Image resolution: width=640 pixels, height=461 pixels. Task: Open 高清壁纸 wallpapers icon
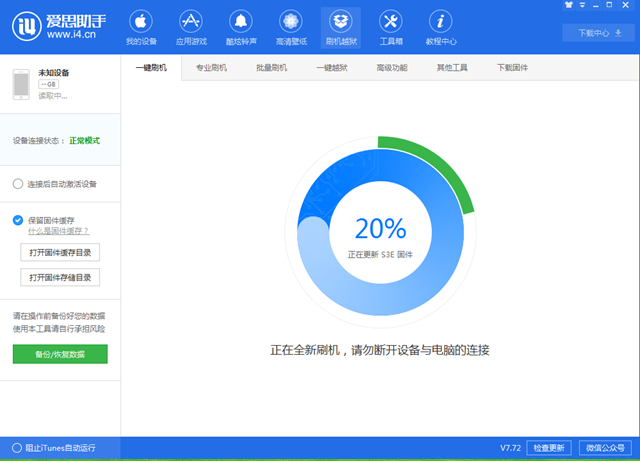point(290,28)
